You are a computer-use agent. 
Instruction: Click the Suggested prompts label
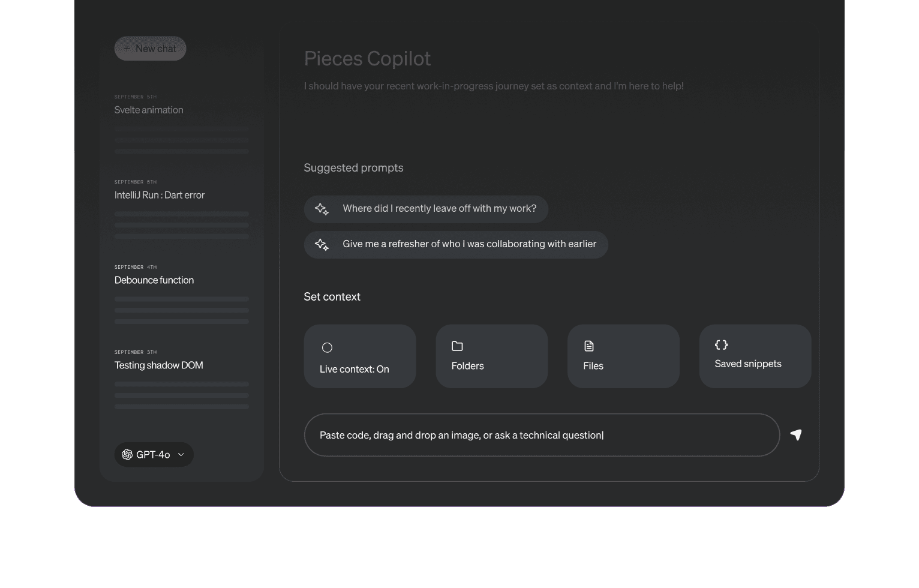353,168
